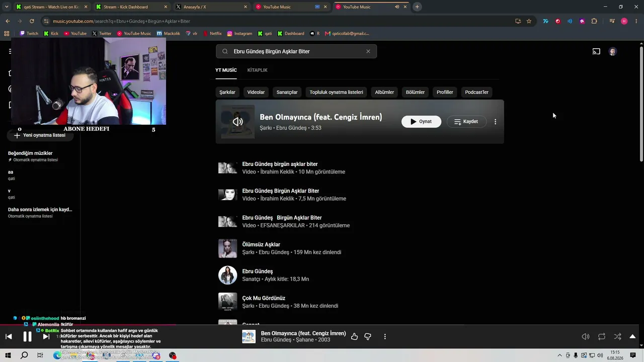Filter results by Bölümler
The image size is (644, 362).
click(415, 92)
